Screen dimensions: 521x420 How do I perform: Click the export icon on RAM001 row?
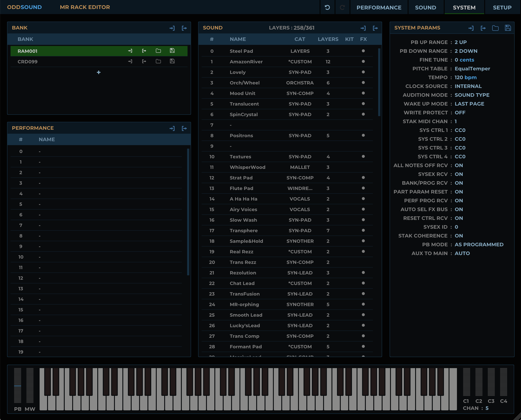pos(144,51)
